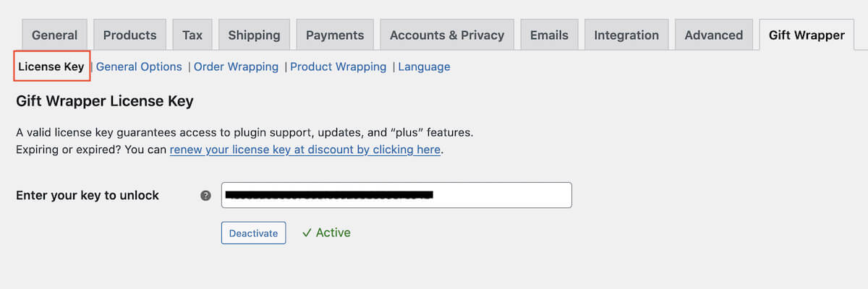Select the License Key sub-section link

point(51,66)
